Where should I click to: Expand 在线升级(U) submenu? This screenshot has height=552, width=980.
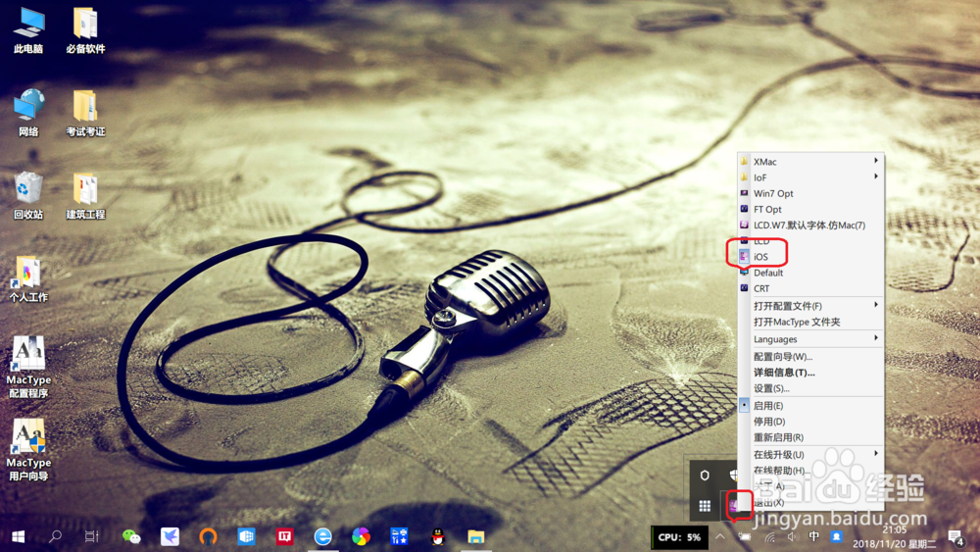(x=811, y=455)
